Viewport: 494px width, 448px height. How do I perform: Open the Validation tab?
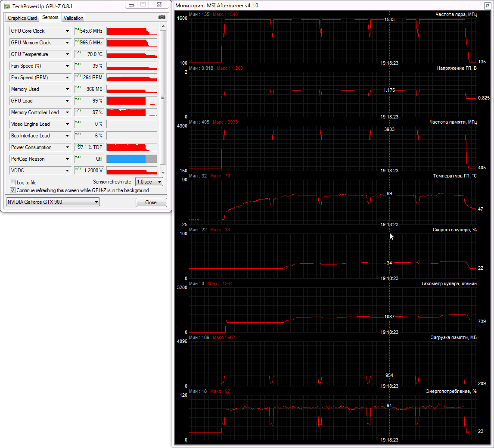point(73,18)
